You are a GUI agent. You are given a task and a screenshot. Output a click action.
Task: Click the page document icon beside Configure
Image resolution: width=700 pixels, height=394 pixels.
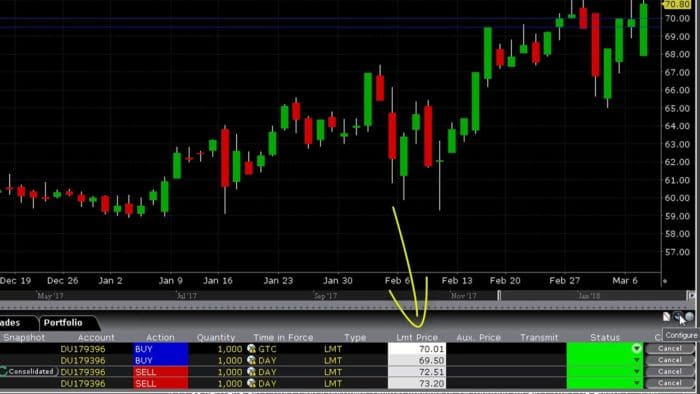(667, 316)
